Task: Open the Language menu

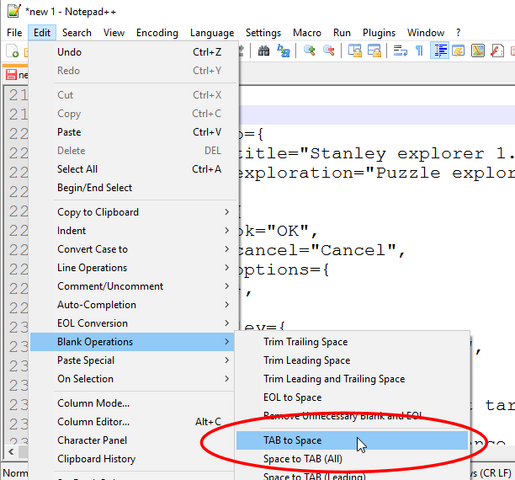Action: [x=212, y=33]
